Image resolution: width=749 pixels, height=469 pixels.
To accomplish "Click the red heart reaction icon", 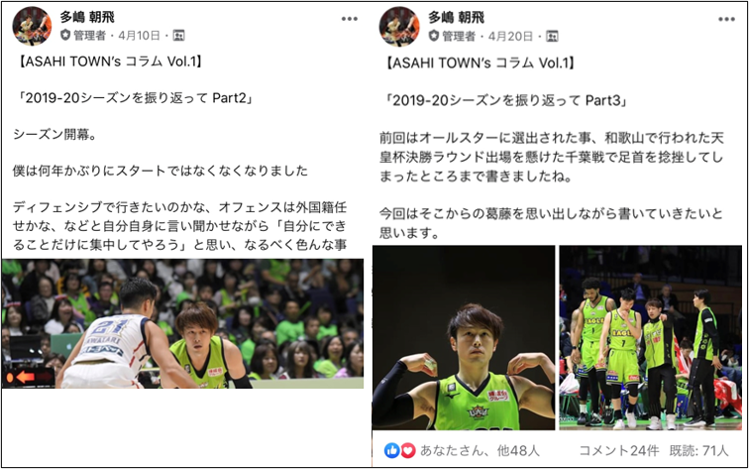I will point(407,450).
